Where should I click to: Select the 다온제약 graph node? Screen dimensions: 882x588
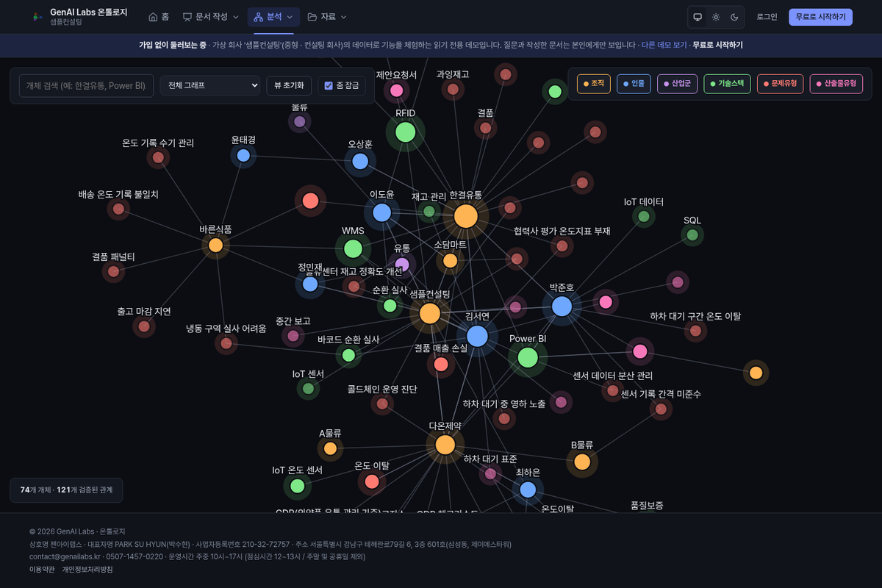tap(445, 445)
